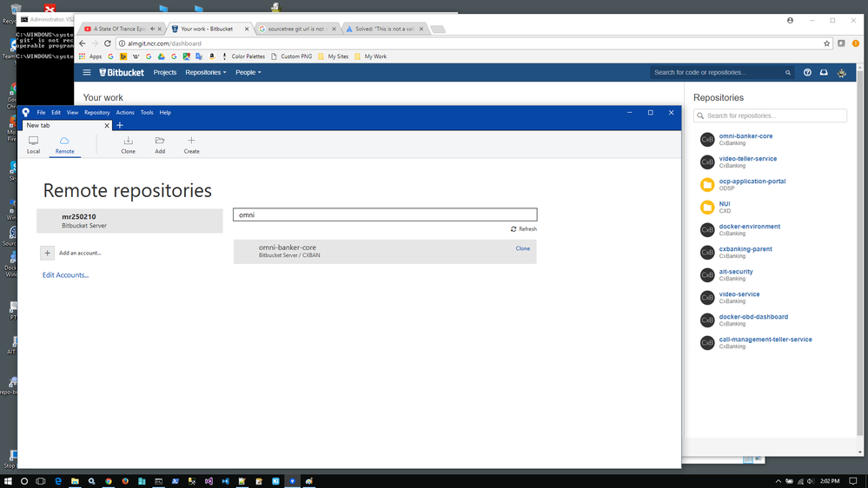This screenshot has width=868, height=488.
Task: Open video-teller-service repository in Bitbucket
Action: tap(748, 159)
